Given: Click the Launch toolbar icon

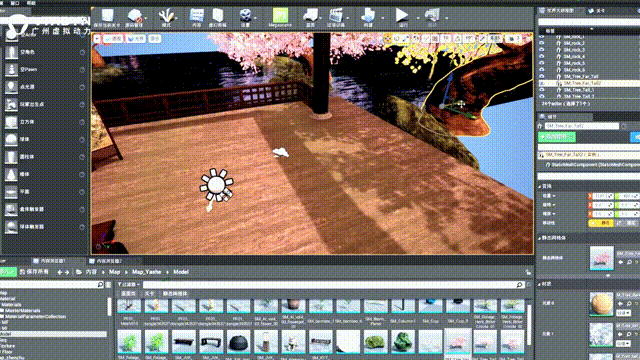Looking at the screenshot, I should coord(432,18).
